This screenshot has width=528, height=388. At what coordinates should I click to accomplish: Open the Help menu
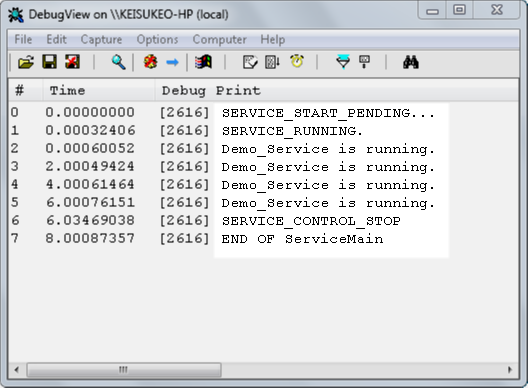click(x=273, y=39)
